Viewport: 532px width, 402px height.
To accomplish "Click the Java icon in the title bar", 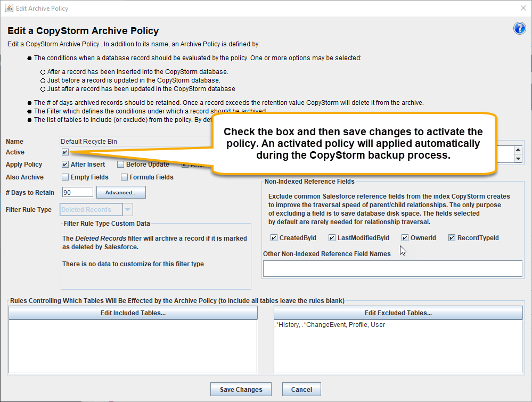I will click(x=9, y=8).
